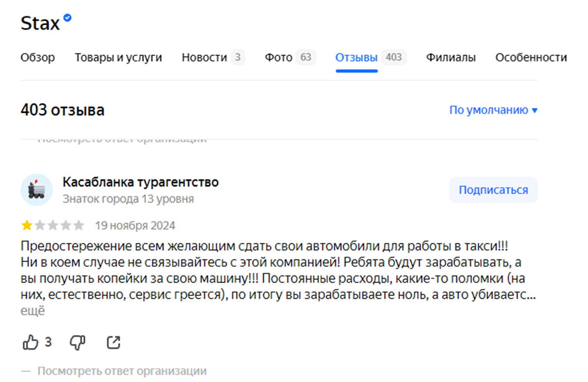Viewport: 588px width, 382px height.
Task: Click the review date 19 ноября 2024
Action: coord(135,225)
